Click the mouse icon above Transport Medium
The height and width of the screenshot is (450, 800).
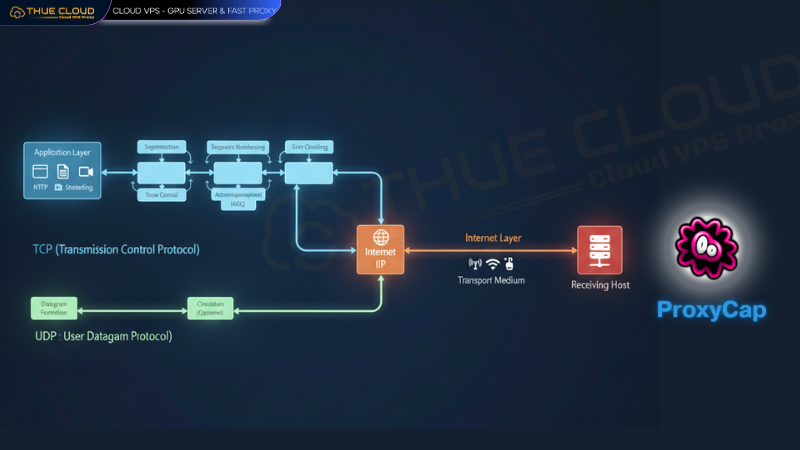pos(509,265)
